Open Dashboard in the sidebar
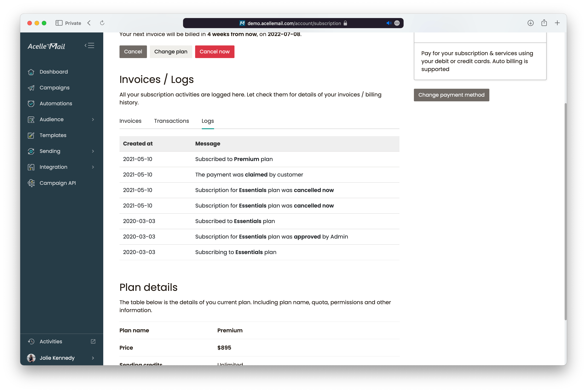587x392 pixels. pos(54,72)
